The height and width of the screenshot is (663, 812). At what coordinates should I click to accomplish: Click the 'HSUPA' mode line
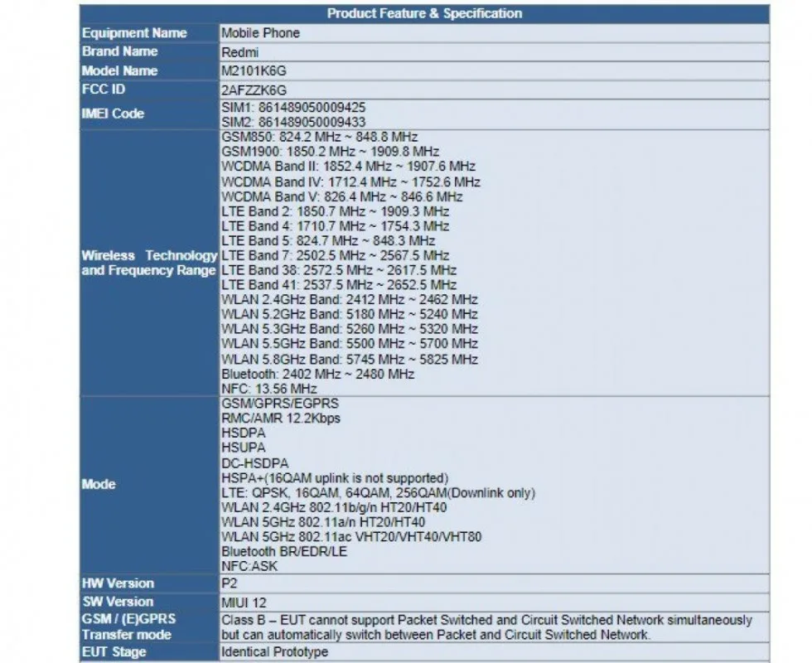tap(244, 448)
